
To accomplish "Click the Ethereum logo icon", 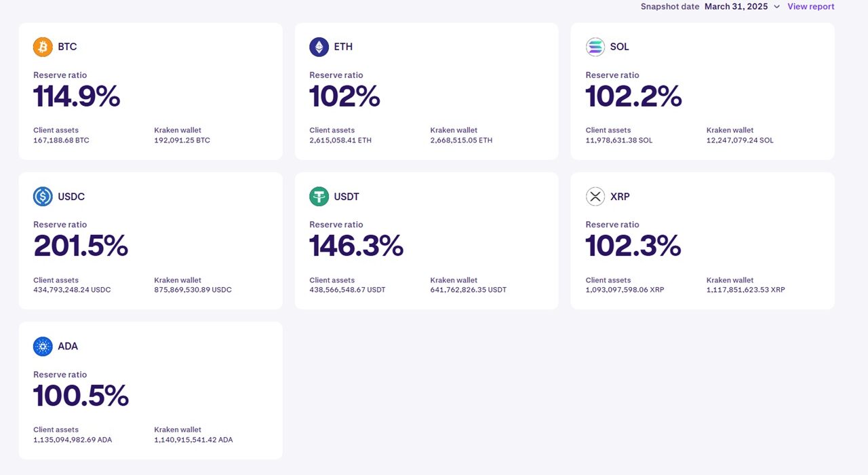I will point(319,47).
